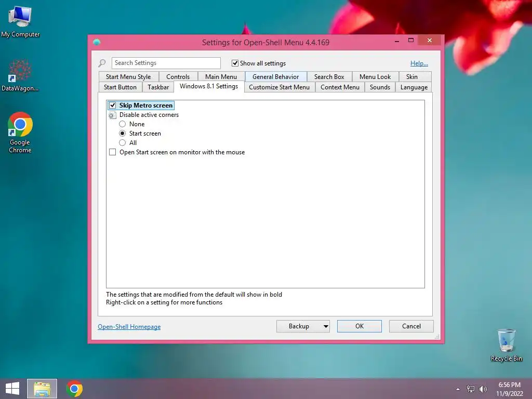Click the taskbar clock and date
The height and width of the screenshot is (399, 532).
[509, 389]
